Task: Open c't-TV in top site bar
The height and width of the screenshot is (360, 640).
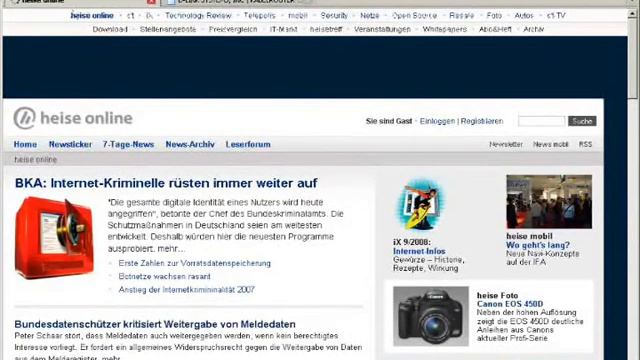Action: tap(556, 16)
